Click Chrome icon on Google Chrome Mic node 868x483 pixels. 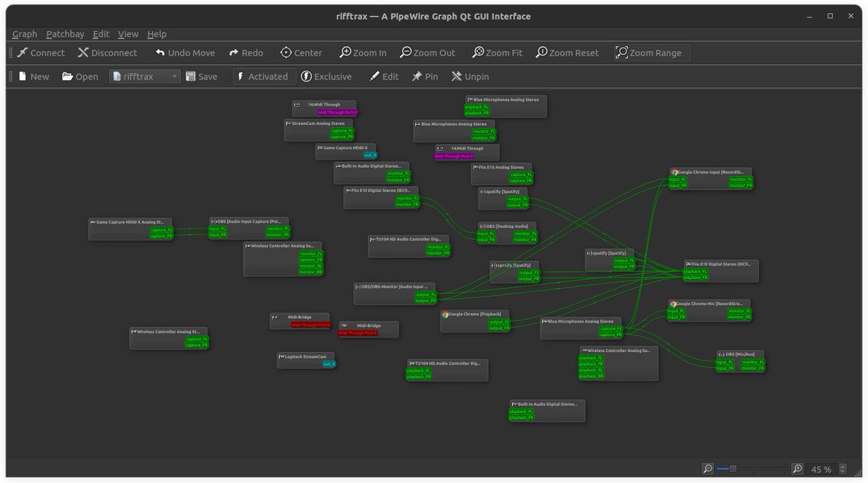tap(673, 304)
